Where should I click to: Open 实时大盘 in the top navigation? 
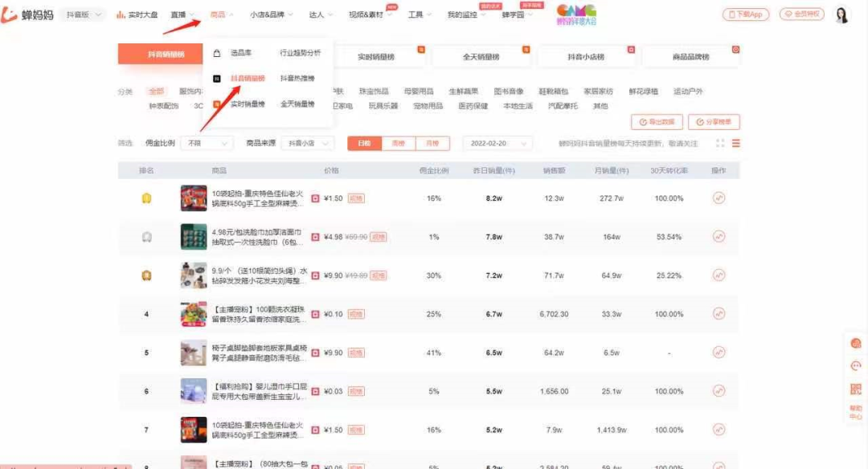[x=137, y=14]
